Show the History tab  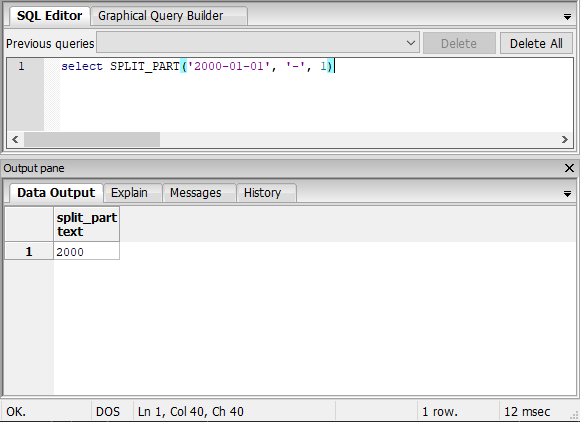[266, 193]
